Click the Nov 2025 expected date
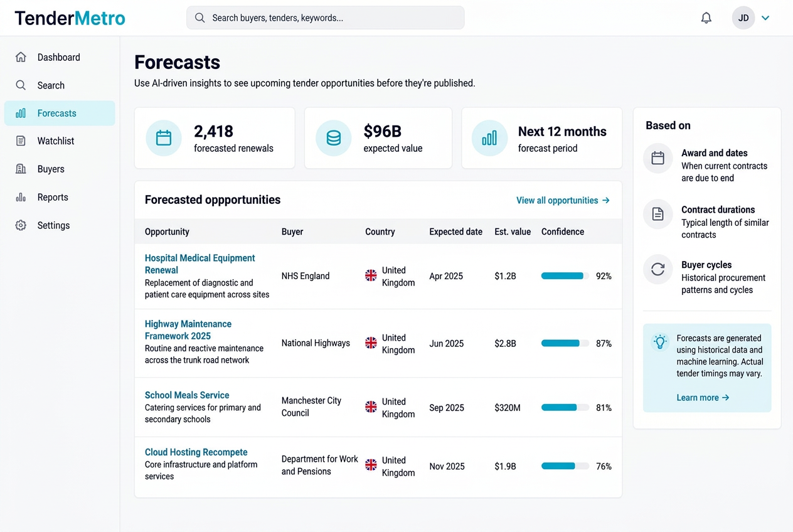This screenshot has width=793, height=532. coord(447,466)
